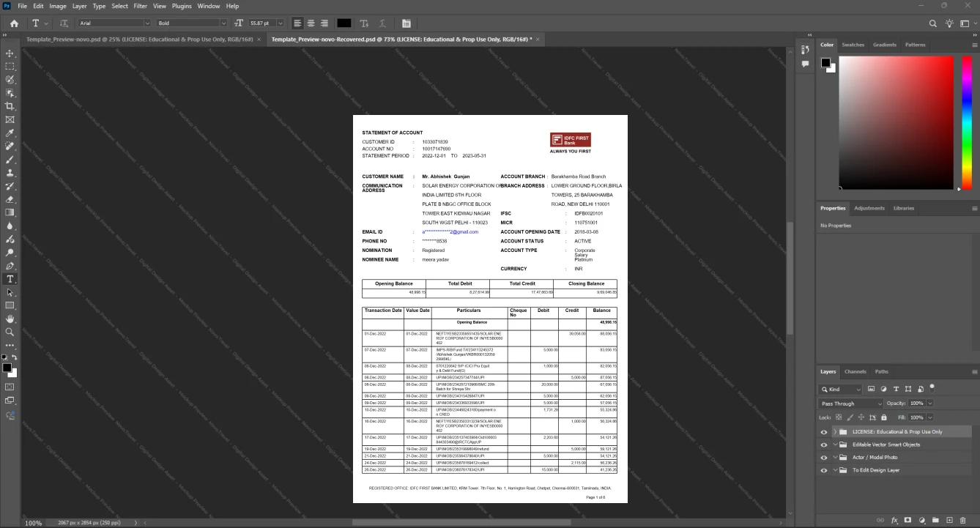Toggle filter for type layers
This screenshot has height=528, width=980.
[896, 389]
